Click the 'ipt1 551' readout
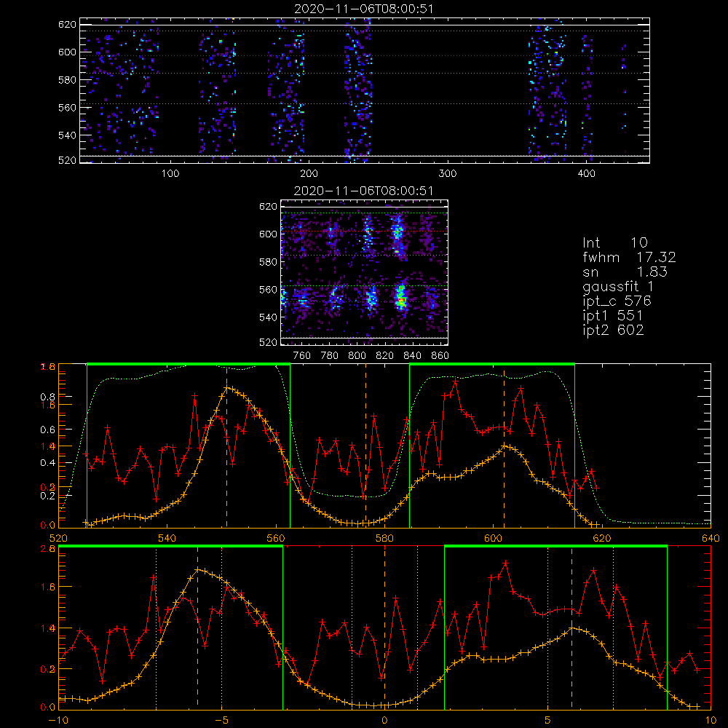This screenshot has width=728, height=728. click(613, 316)
